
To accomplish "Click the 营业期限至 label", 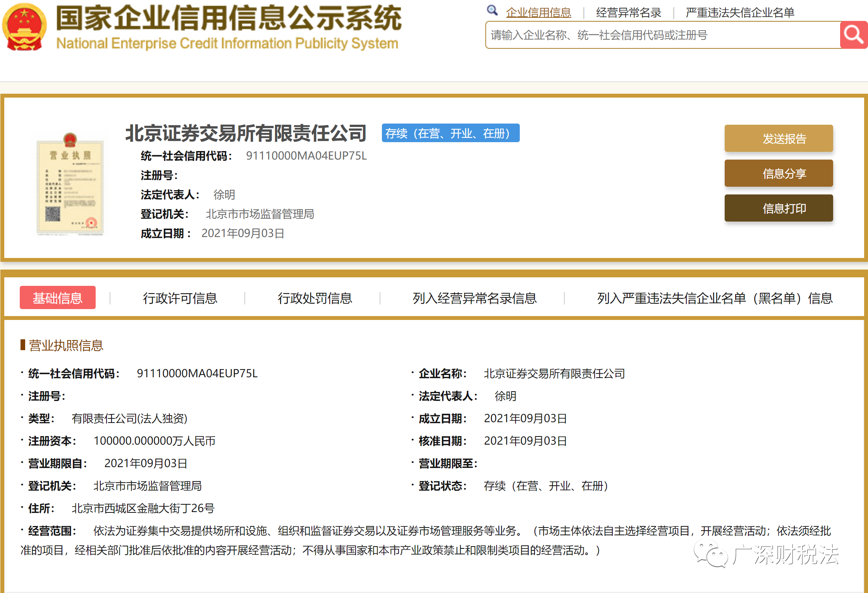I will coord(448,463).
